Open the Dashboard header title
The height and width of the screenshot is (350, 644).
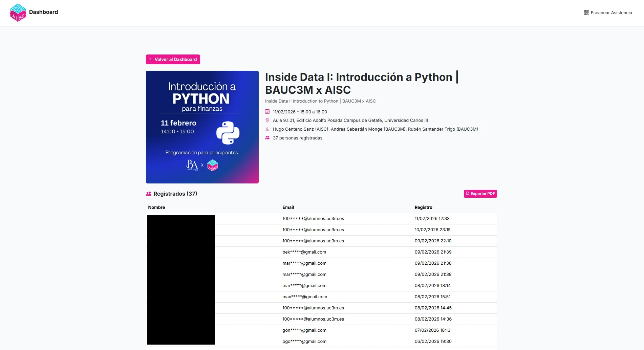tap(44, 12)
